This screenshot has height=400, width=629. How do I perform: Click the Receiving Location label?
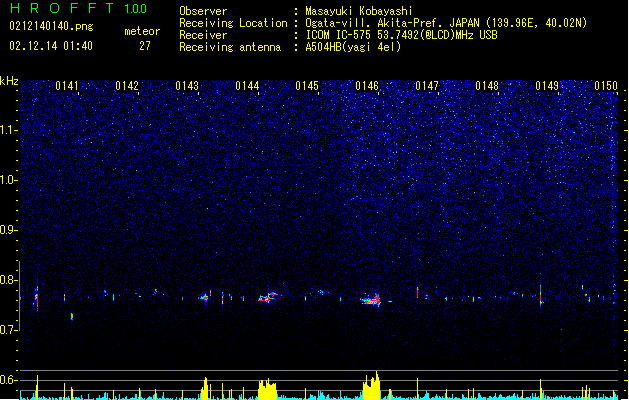click(x=233, y=23)
